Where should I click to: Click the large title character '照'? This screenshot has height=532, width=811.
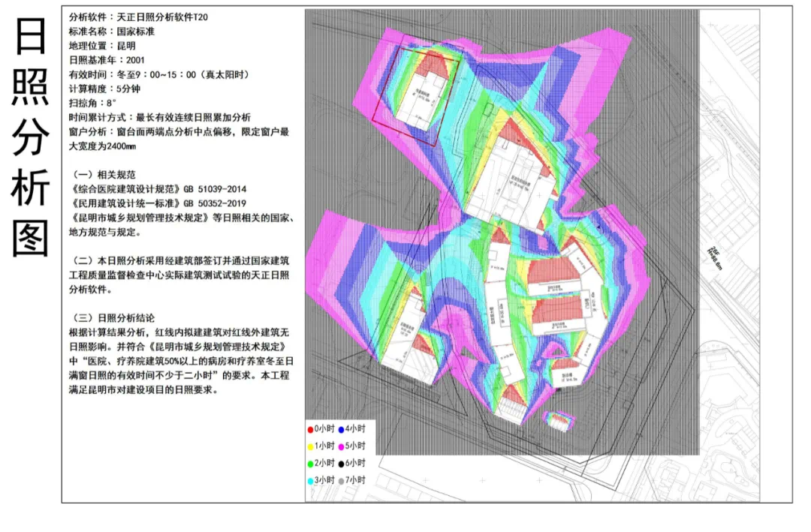coord(30,86)
